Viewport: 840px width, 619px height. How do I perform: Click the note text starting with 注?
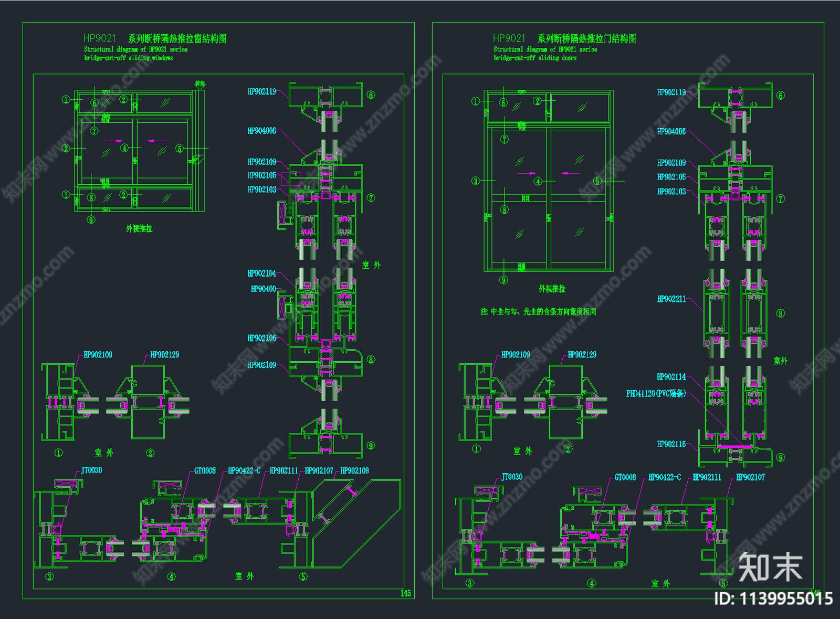[x=538, y=312]
